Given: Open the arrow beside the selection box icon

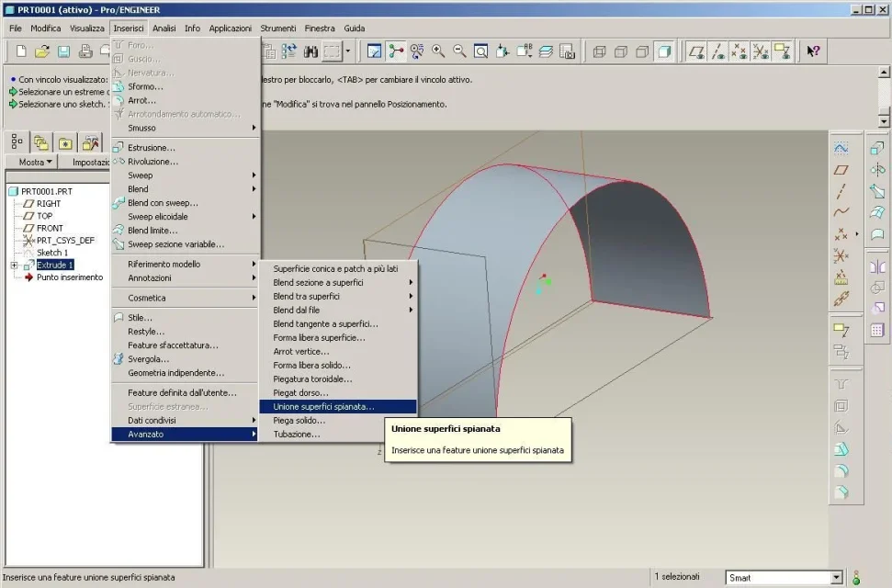Looking at the screenshot, I should pos(347,51).
